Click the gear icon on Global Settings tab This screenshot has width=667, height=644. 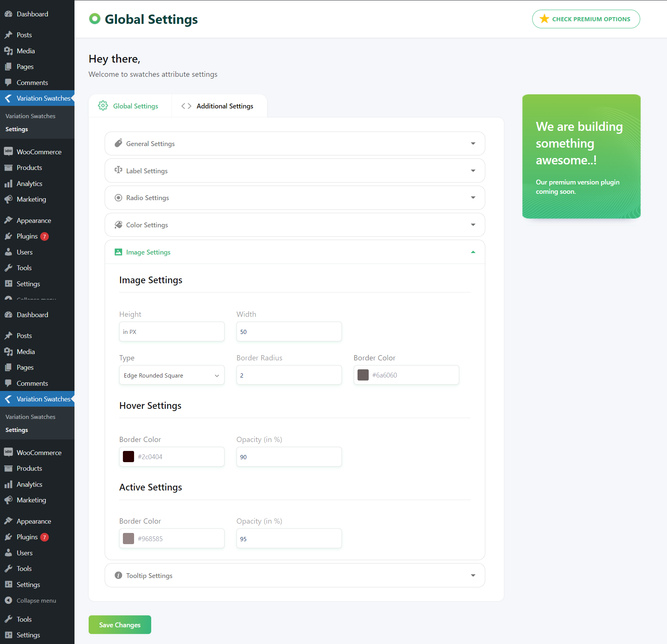pyautogui.click(x=103, y=106)
